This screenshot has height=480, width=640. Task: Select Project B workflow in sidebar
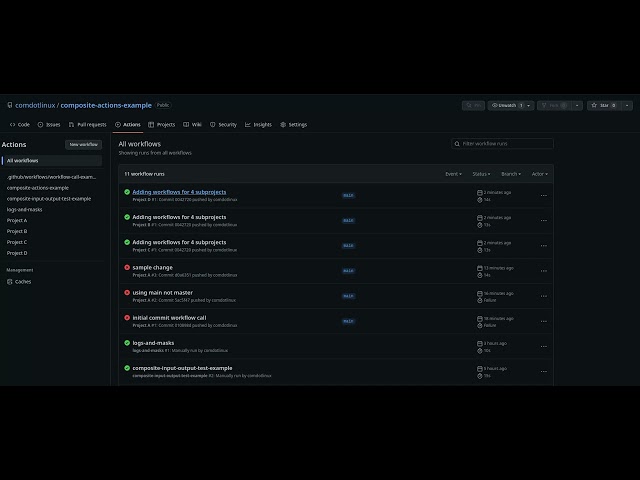click(17, 231)
